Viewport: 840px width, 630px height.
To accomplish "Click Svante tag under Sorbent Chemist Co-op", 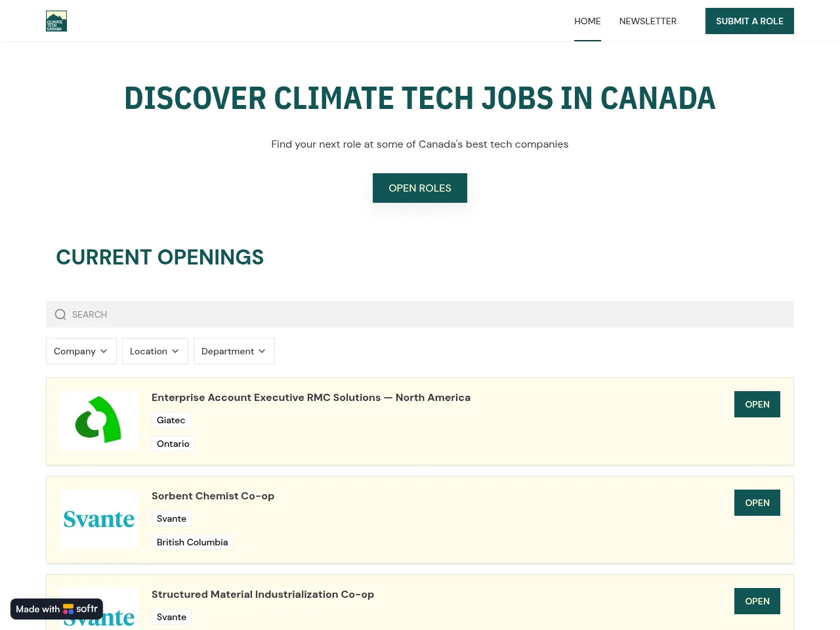I will tap(172, 518).
